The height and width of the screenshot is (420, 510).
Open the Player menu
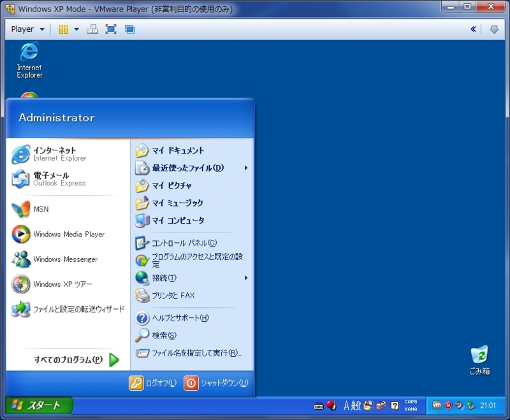(x=24, y=29)
